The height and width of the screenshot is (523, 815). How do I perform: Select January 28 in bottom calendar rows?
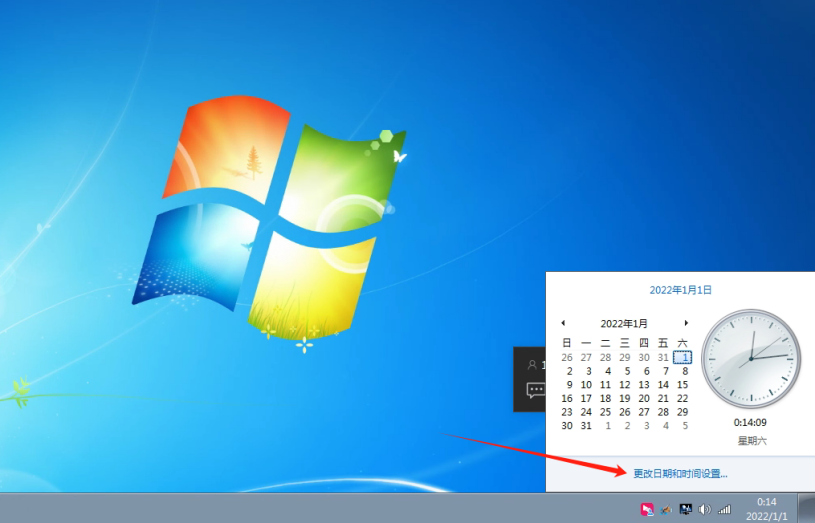point(663,412)
